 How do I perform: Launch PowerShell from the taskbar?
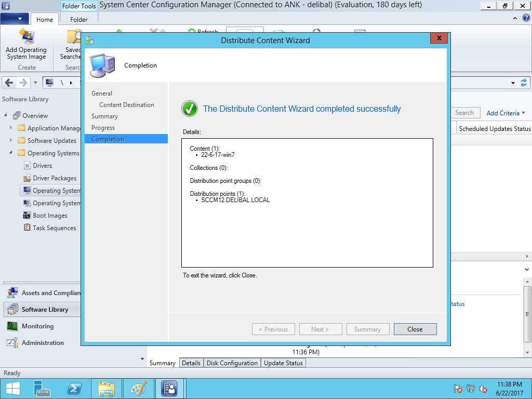(x=74, y=389)
